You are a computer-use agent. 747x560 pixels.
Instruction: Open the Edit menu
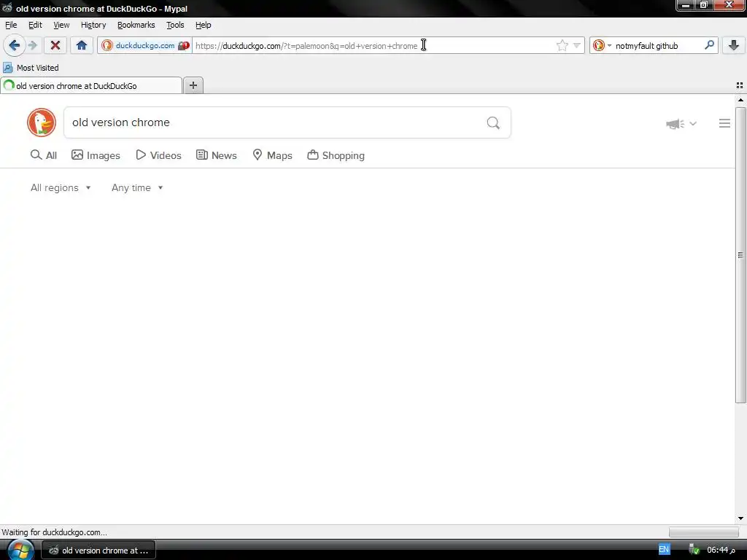pos(35,25)
